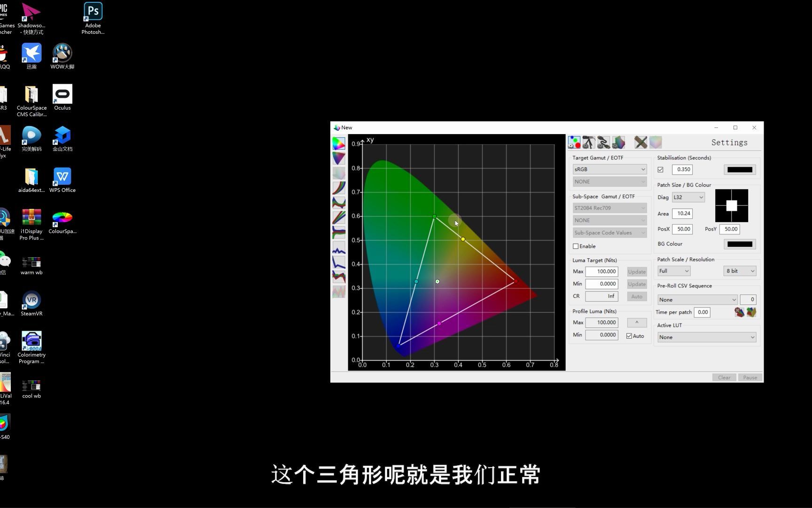Toggle the Stabilisation checkbox
812x508 pixels.
661,169
